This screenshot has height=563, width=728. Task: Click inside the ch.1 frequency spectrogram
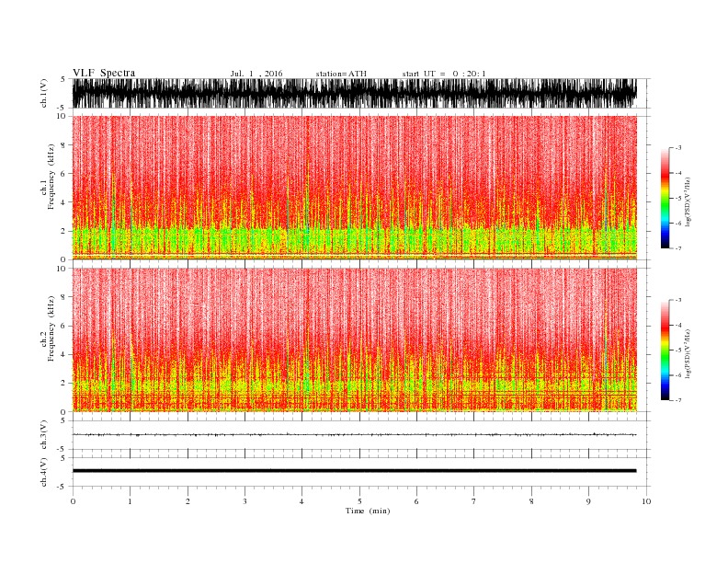[355, 188]
